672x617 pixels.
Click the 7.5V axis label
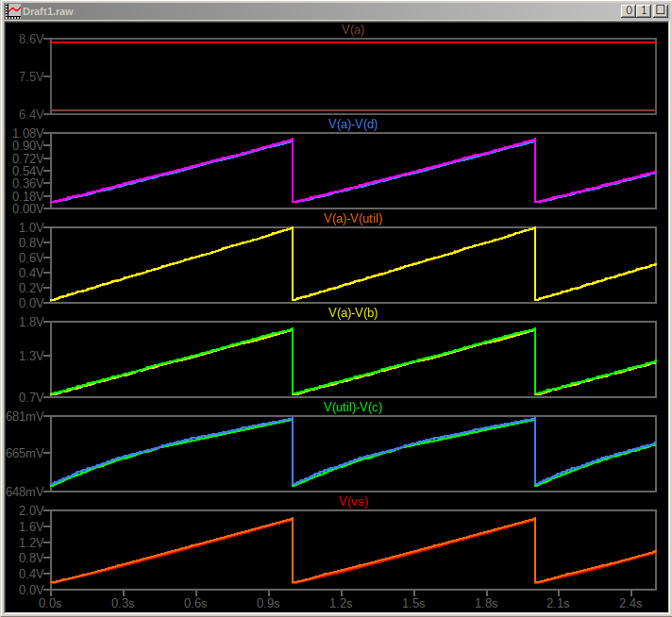31,76
